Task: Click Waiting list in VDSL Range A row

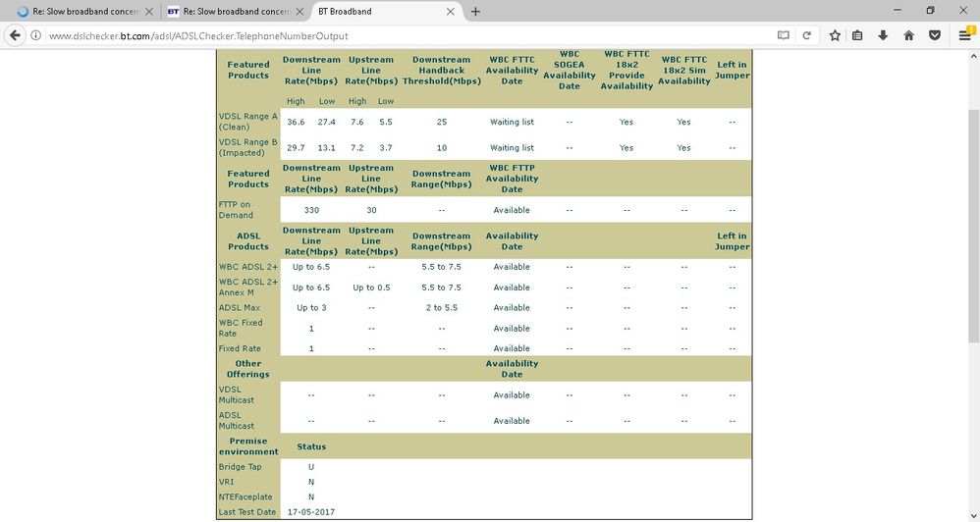Action: coord(512,122)
